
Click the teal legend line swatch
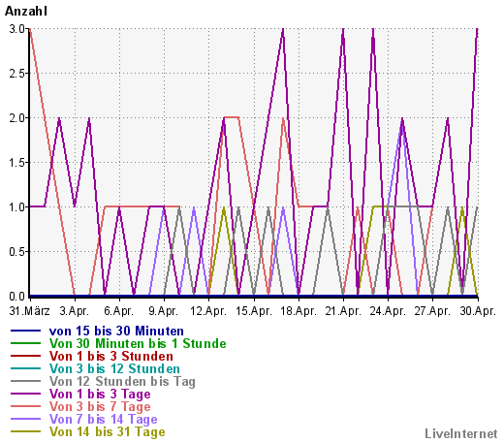click(25, 368)
